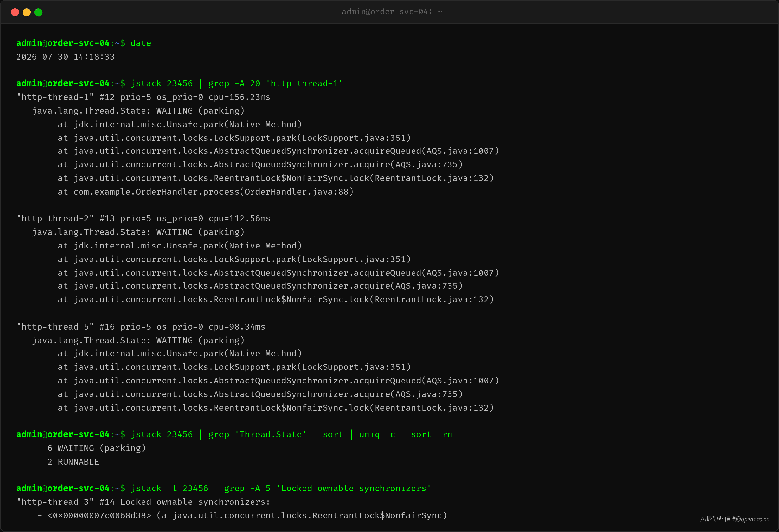Select the "http-thread-5" #16 header line

[x=141, y=327]
